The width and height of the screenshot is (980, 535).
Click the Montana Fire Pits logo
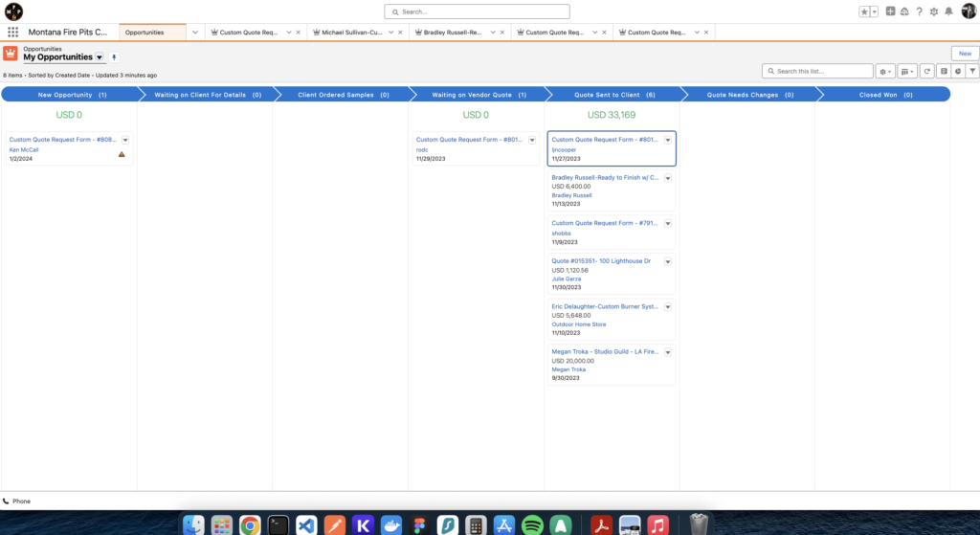pos(13,11)
